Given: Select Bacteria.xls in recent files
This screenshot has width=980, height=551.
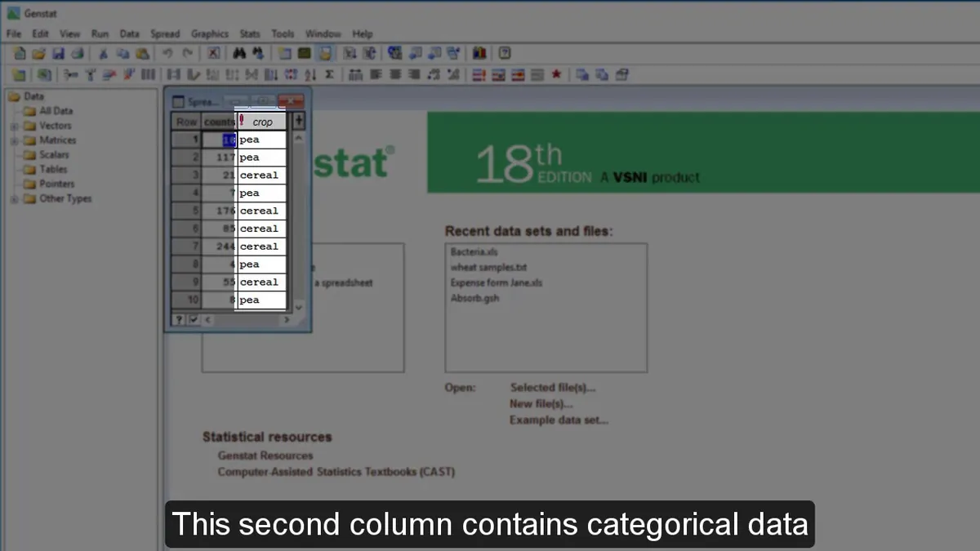Looking at the screenshot, I should click(x=474, y=252).
